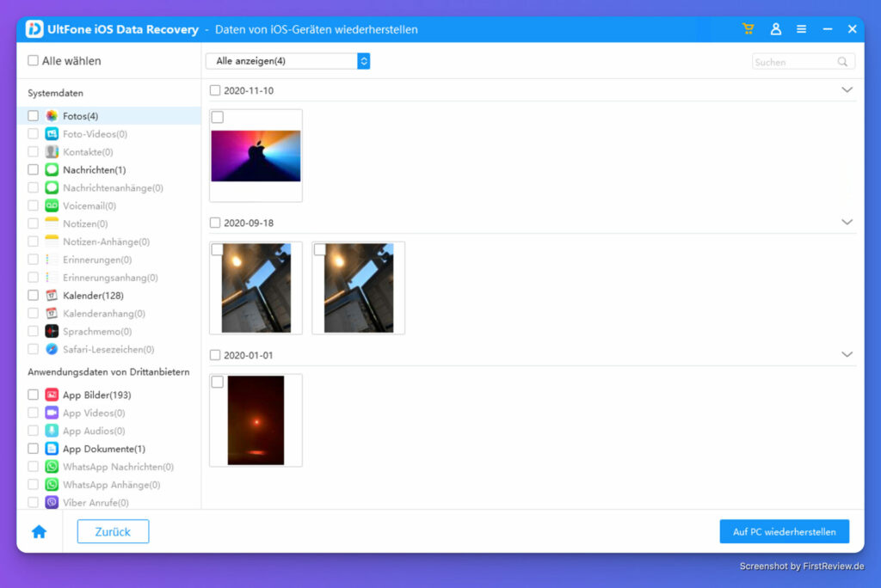Viewport: 881px width, 588px height.
Task: Click the Erinnerungsanhang(0) list entry
Action: point(110,278)
